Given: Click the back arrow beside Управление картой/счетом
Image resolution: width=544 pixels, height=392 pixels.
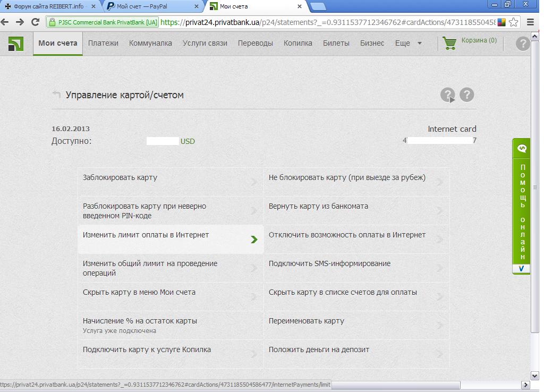Looking at the screenshot, I should 56,95.
